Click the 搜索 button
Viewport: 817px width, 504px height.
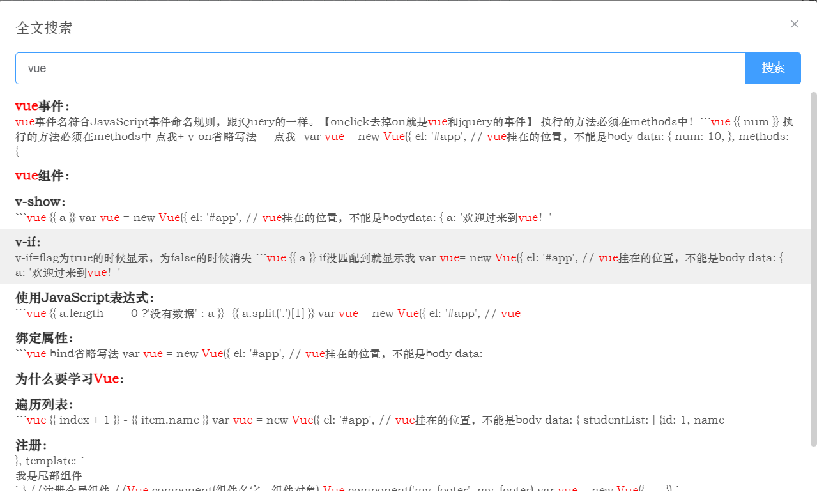tap(773, 68)
